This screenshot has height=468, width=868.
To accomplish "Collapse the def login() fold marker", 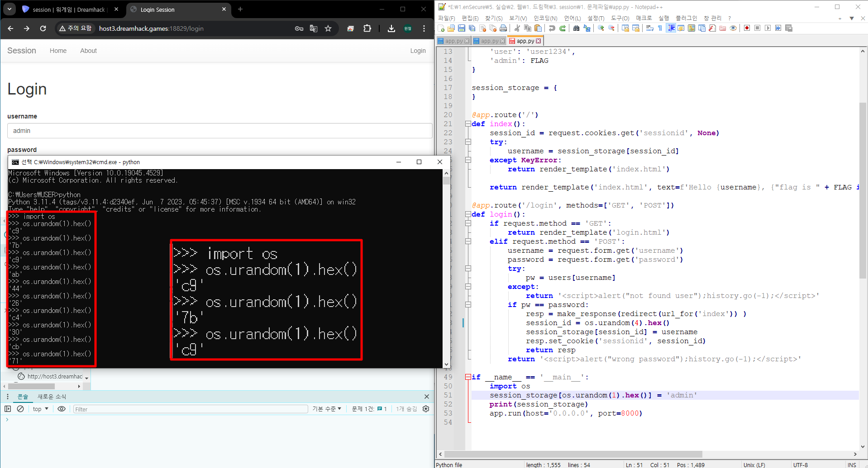I will click(x=468, y=214).
